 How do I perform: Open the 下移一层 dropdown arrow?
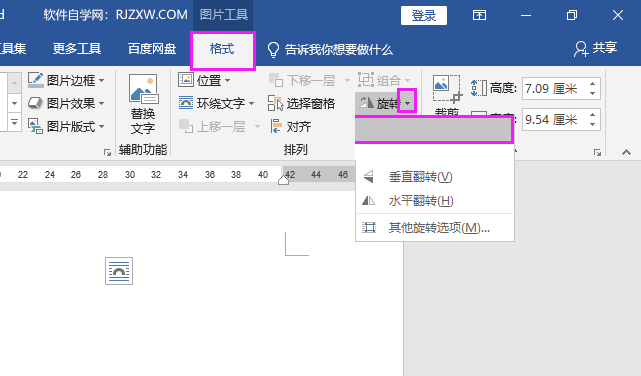point(347,81)
